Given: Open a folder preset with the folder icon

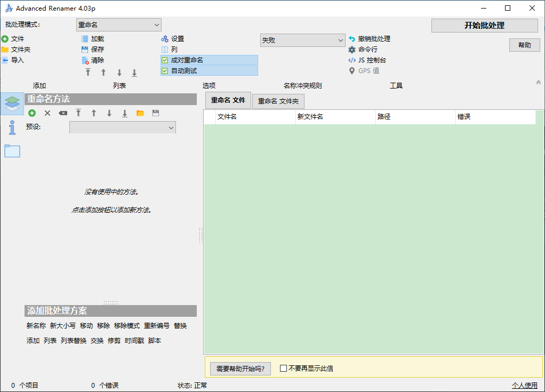Looking at the screenshot, I should (x=140, y=113).
